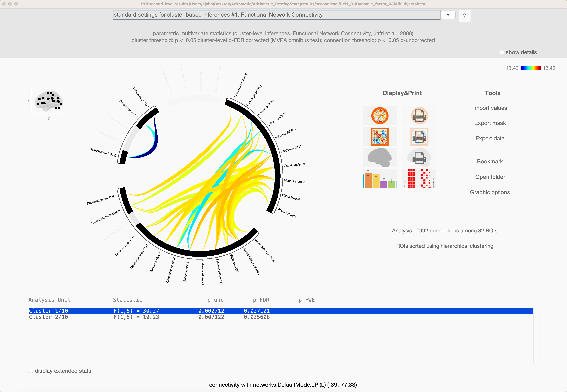Click the Salience.ACC ROI label
Viewport: 567px width, 392px height.
pyautogui.click(x=234, y=263)
